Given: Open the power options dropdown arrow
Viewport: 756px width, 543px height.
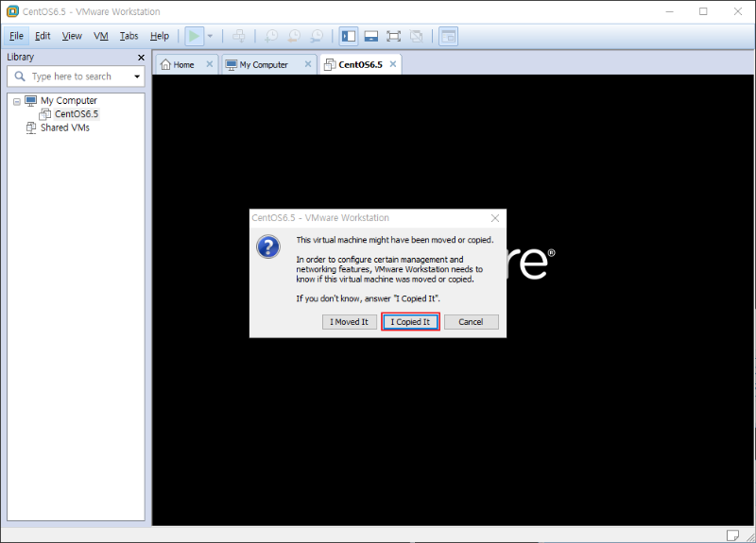Looking at the screenshot, I should pyautogui.click(x=210, y=36).
